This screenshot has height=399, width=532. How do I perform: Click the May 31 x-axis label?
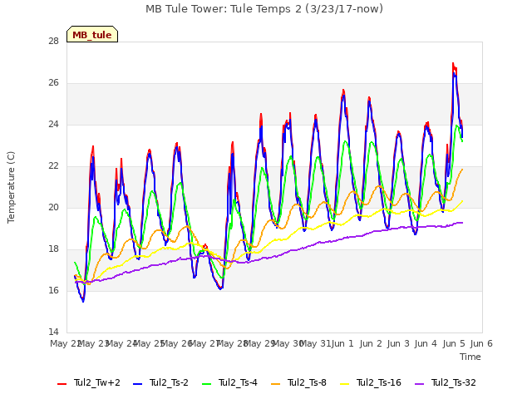coord(316,343)
